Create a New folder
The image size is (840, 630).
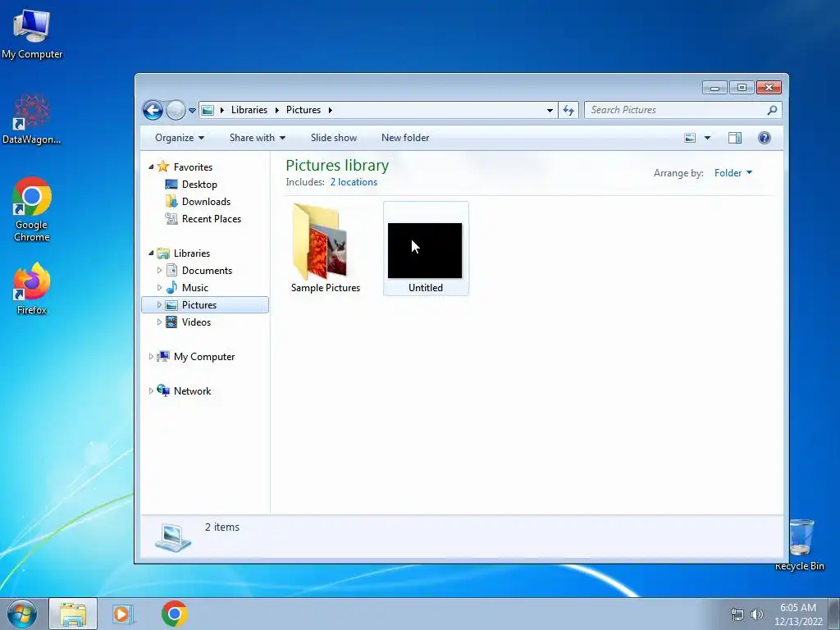(405, 138)
